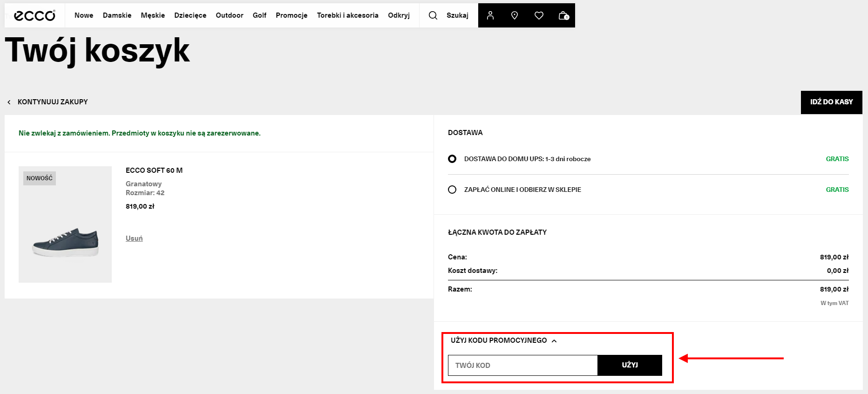Screen dimensions: 868x394
Task: Open the Męskie menu
Action: click(x=153, y=15)
